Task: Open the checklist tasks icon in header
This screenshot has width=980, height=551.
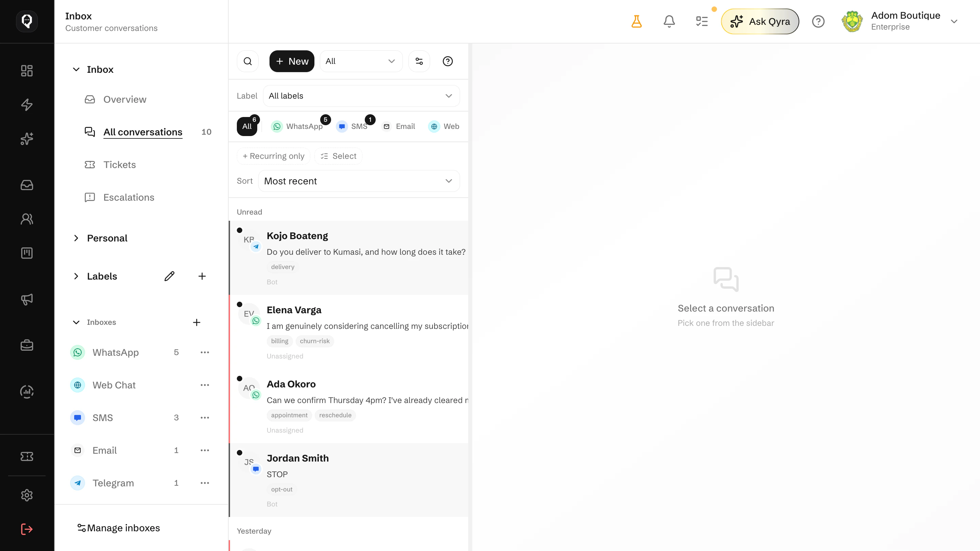Action: [702, 21]
